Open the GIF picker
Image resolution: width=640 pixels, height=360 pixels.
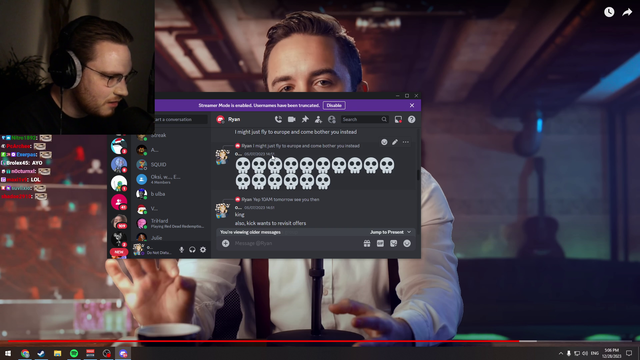[380, 243]
